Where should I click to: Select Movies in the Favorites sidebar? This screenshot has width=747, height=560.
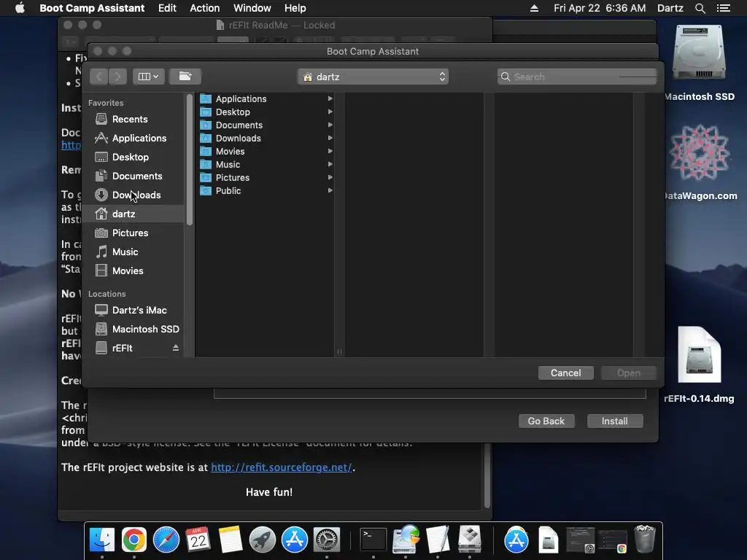pyautogui.click(x=134, y=271)
